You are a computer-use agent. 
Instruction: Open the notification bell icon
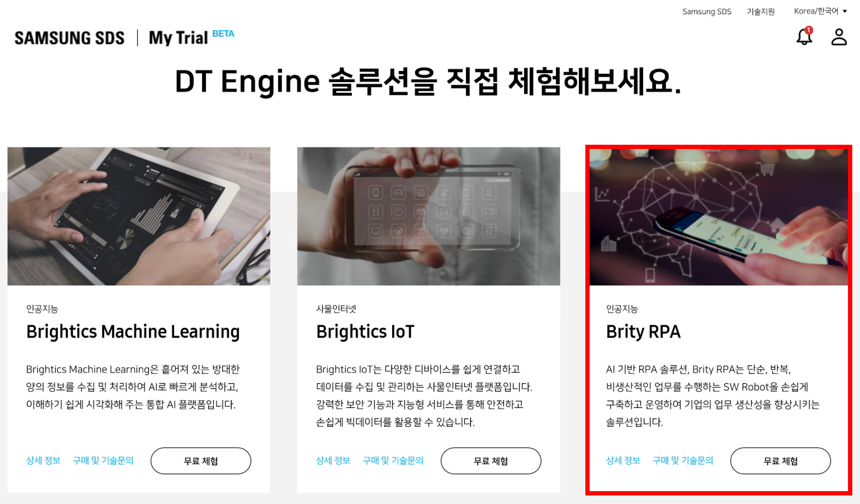tap(804, 37)
